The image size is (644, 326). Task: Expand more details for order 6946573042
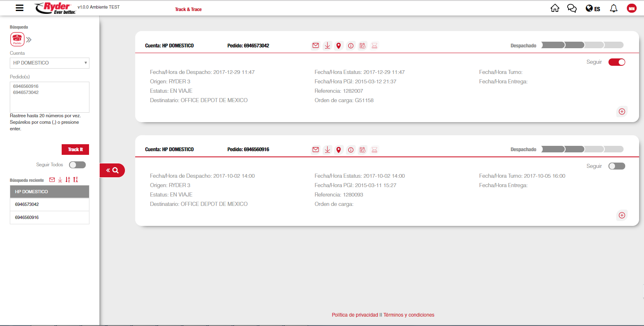(x=622, y=112)
